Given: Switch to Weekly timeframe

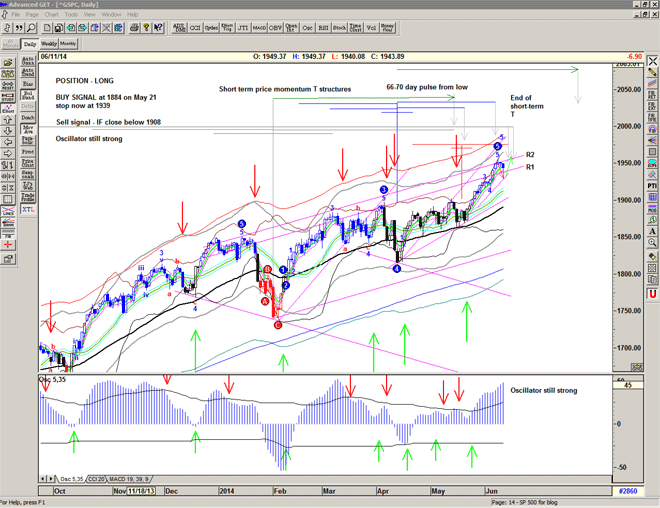Looking at the screenshot, I should pyautogui.click(x=49, y=44).
